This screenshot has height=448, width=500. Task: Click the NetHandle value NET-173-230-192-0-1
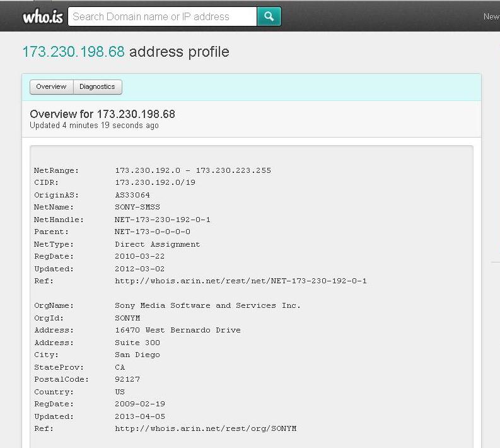click(x=163, y=220)
